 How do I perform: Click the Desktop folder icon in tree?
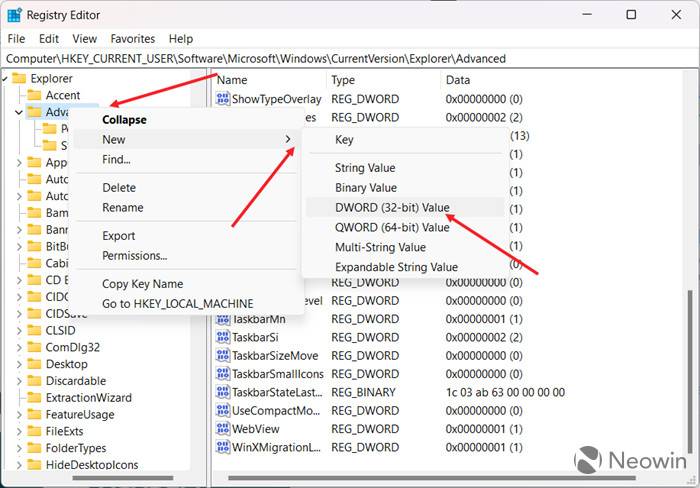click(x=34, y=364)
